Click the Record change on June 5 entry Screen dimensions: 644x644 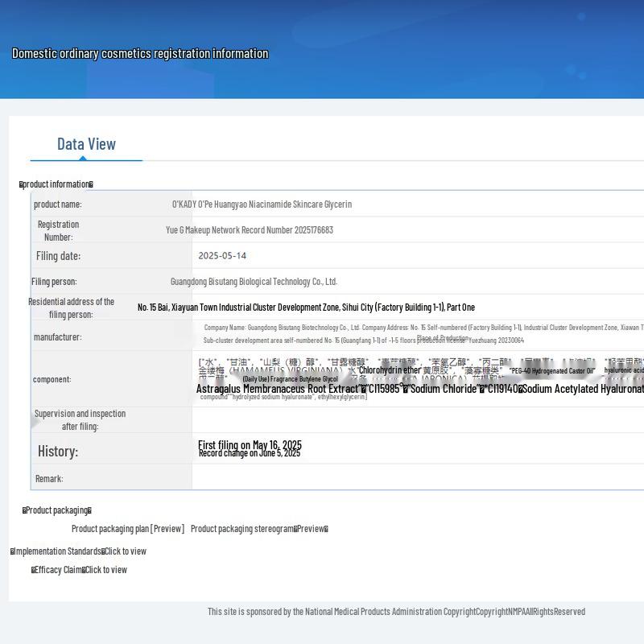point(250,453)
